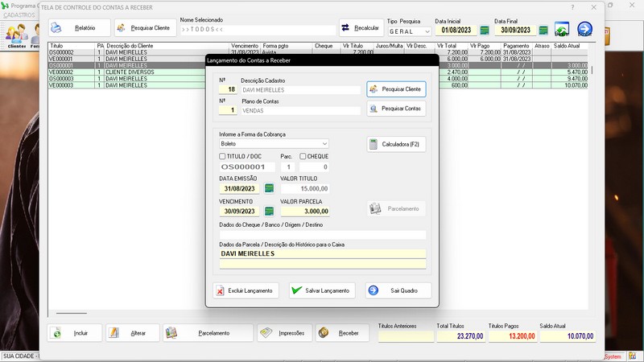Click the Saldo Atual column header
The height and width of the screenshot is (362, 644).
pos(570,46)
